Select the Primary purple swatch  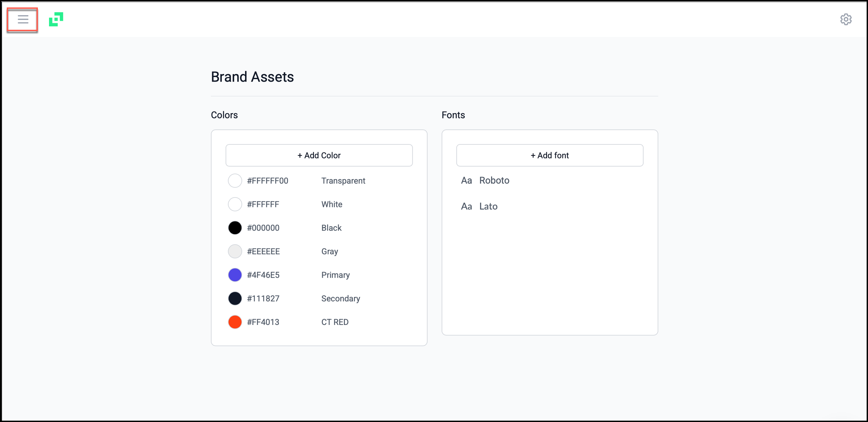pyautogui.click(x=235, y=275)
